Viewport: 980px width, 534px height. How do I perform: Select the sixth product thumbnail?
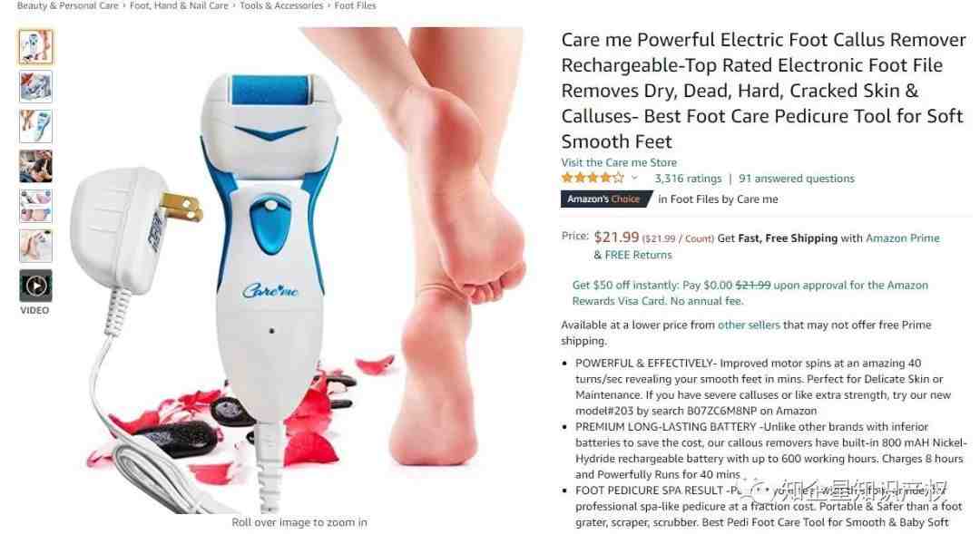pyautogui.click(x=35, y=247)
